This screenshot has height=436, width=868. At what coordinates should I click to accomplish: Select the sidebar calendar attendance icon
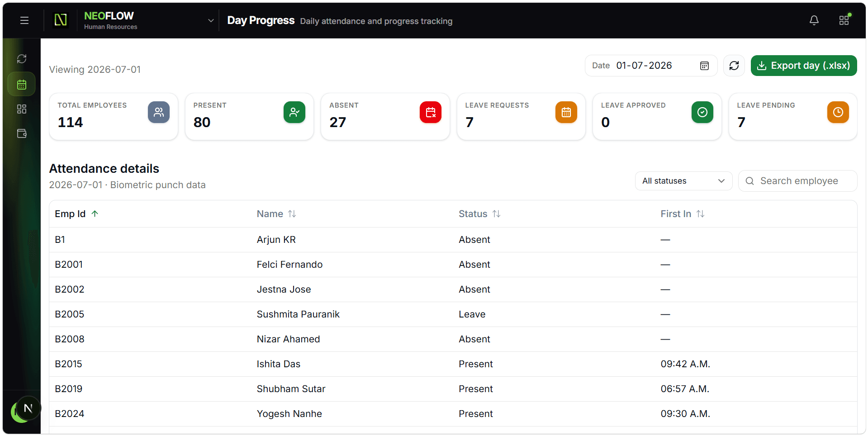(x=22, y=84)
